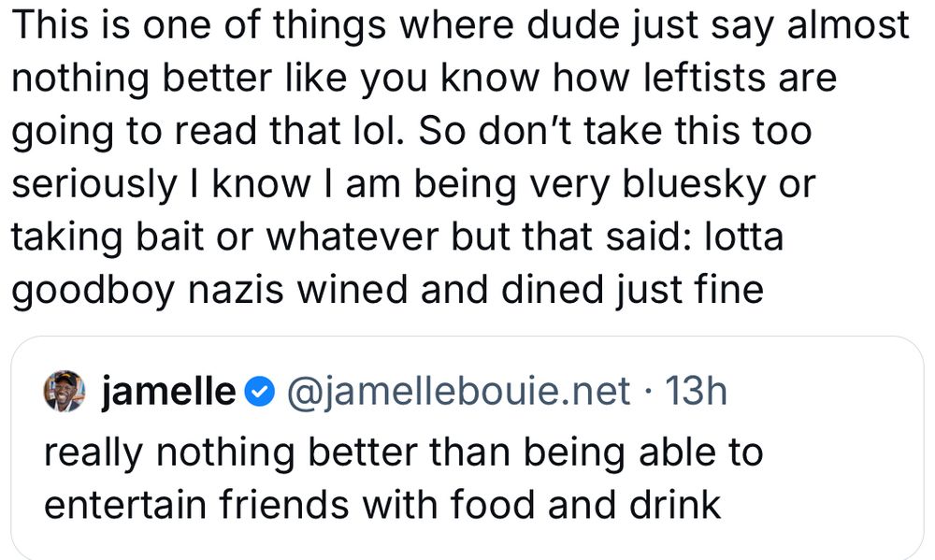Click the sentence start "So don't take this too"
Screen dimensions: 935x560
click(615, 131)
